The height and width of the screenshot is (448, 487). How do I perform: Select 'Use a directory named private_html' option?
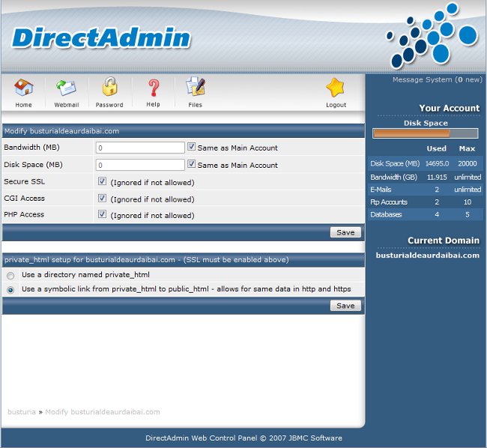[x=10, y=275]
